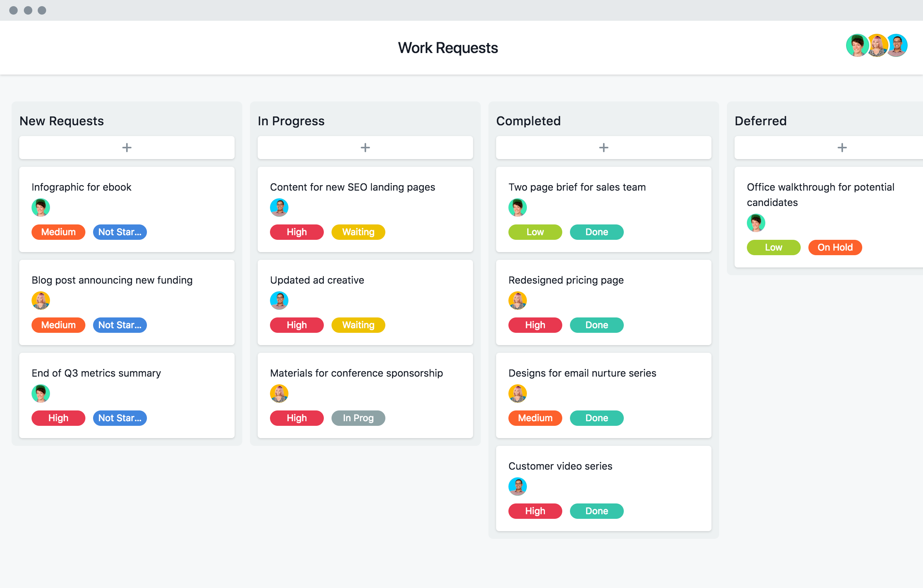Screen dimensions: 923x588
Task: Click the avatar icon on Materials for conference sponsorship
Action: (x=278, y=393)
